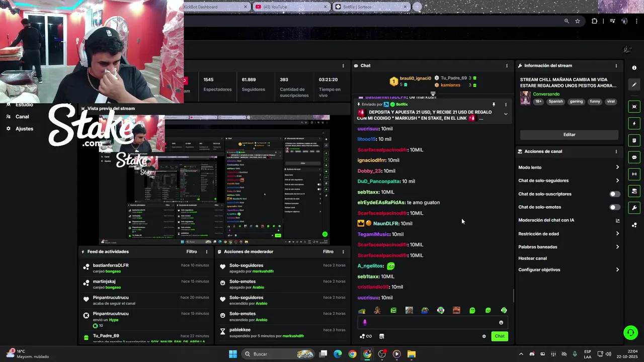Send message with green Chat button
The width and height of the screenshot is (644, 362).
coord(500,336)
